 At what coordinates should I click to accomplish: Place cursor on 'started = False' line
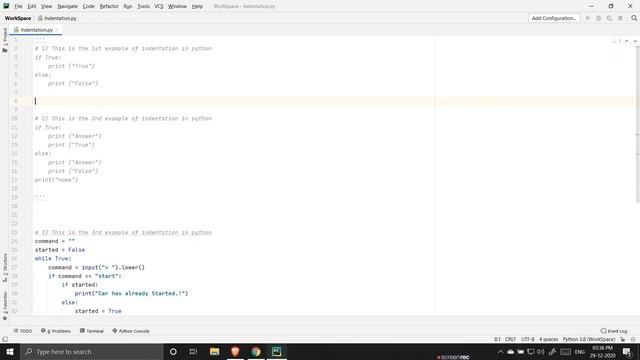pos(60,250)
